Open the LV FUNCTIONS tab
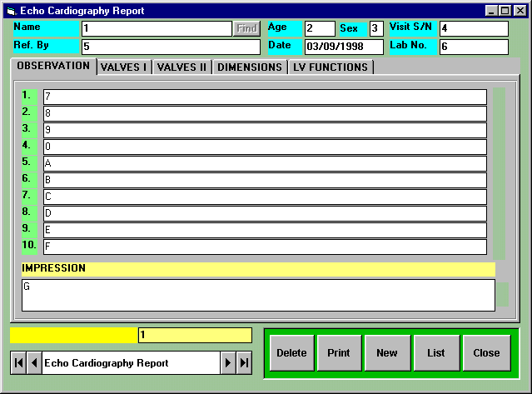This screenshot has height=394, width=532. (x=331, y=67)
